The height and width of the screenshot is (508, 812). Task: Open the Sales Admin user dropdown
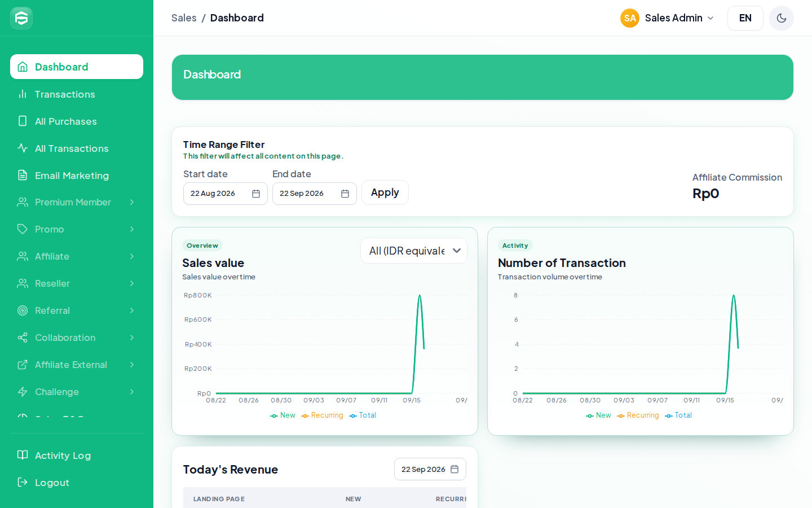tap(668, 18)
